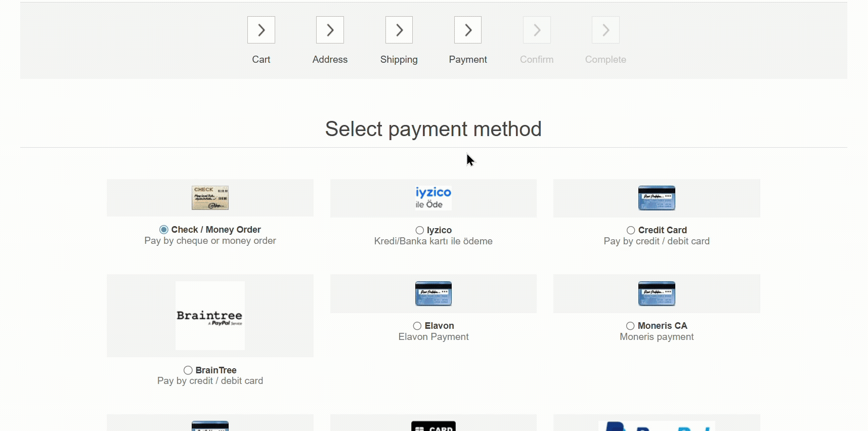Click the Complete step chevron box
Screen dimensions: 868x431
pyautogui.click(x=605, y=30)
